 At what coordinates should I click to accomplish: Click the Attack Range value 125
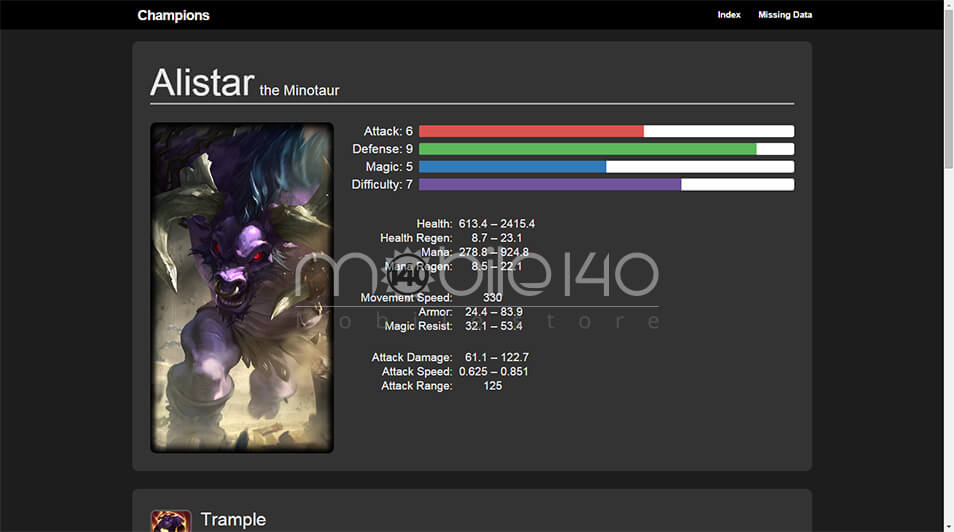493,385
